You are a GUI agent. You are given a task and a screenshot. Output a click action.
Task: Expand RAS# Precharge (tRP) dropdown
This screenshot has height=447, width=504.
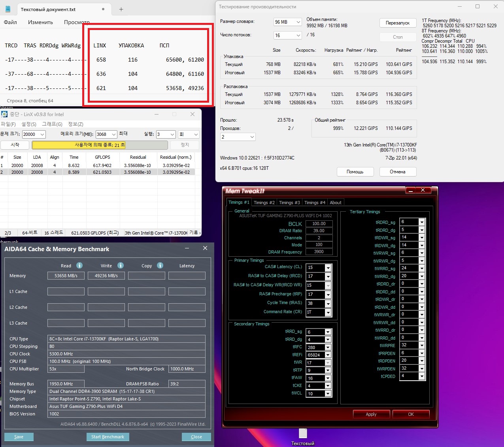[328, 295]
